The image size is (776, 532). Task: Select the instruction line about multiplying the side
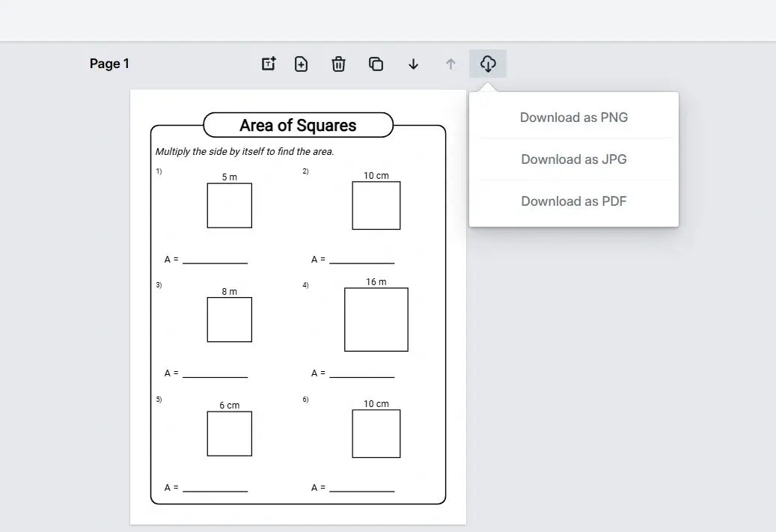tap(245, 151)
